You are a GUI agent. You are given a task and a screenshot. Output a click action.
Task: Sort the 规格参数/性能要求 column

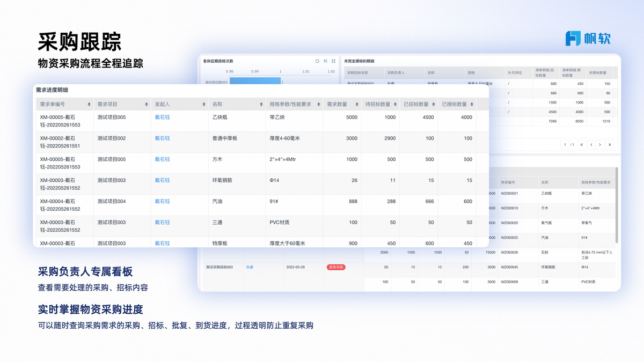318,105
